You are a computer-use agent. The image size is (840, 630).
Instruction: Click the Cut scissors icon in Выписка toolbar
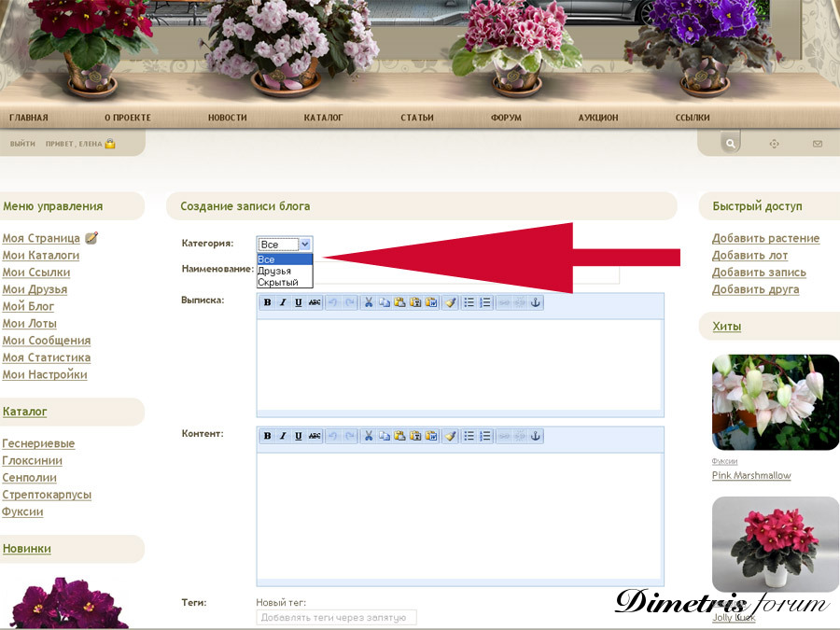pos(369,302)
